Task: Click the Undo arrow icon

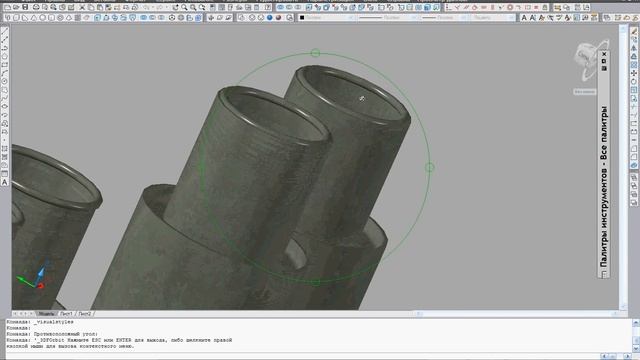Action: [x=146, y=7]
